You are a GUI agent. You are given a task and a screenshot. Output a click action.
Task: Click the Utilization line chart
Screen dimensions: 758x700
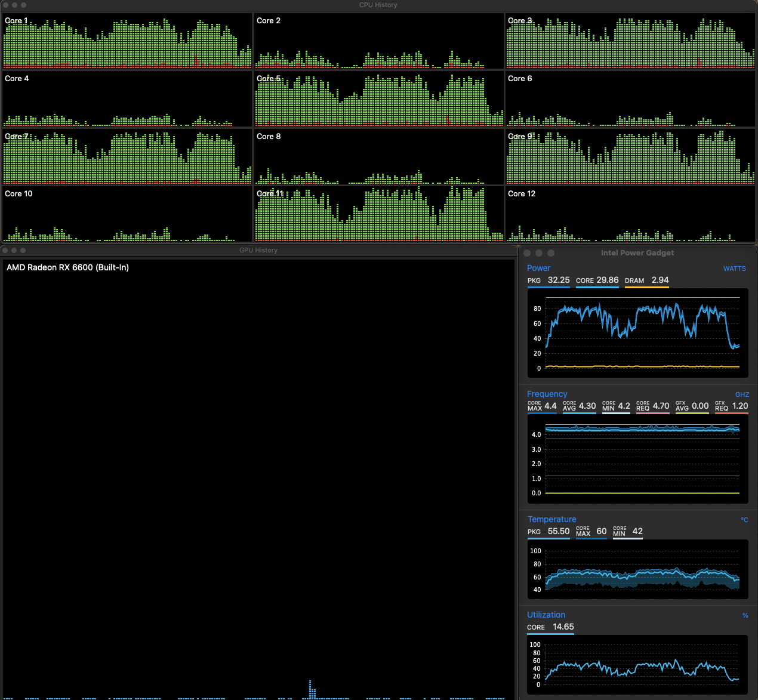pos(637,664)
